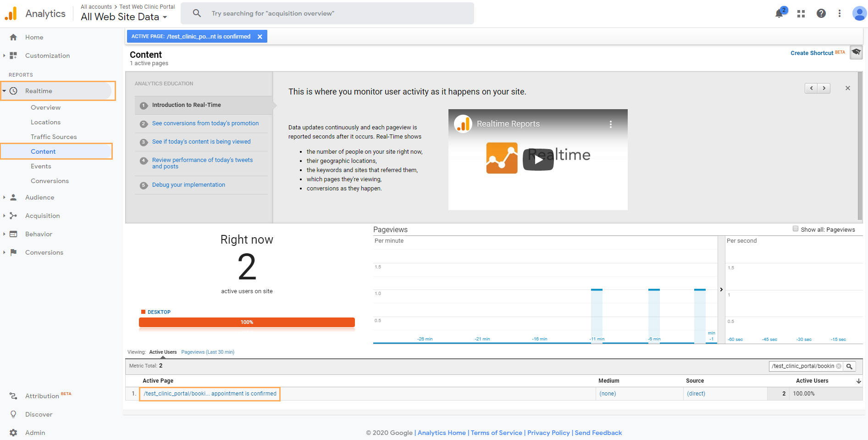Expand the Customization section arrow
This screenshot has height=440, width=868.
coord(4,56)
